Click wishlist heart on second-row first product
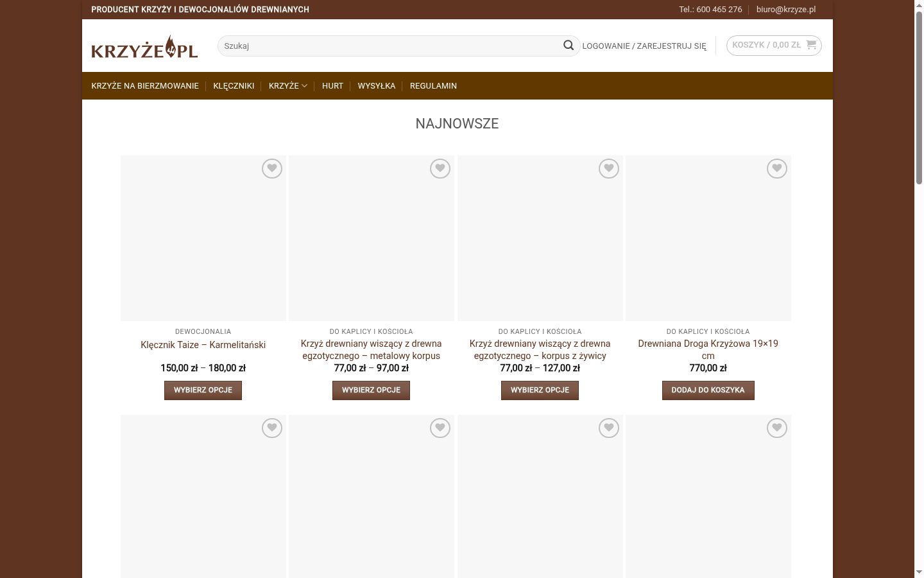 point(272,428)
